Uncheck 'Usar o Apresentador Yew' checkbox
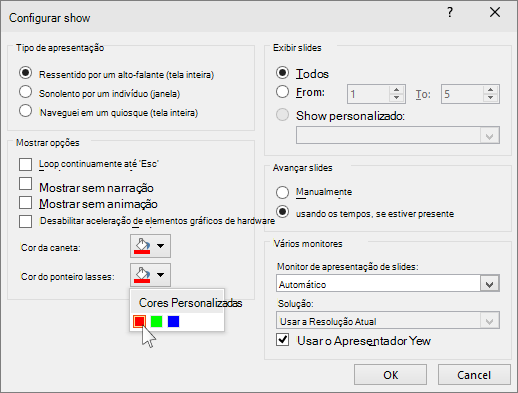This screenshot has width=518, height=393. 282,340
